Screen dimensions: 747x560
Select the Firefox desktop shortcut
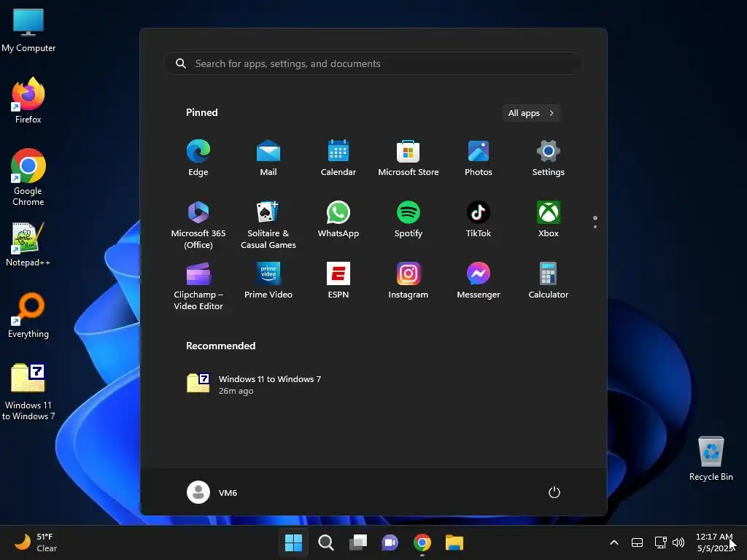28,101
